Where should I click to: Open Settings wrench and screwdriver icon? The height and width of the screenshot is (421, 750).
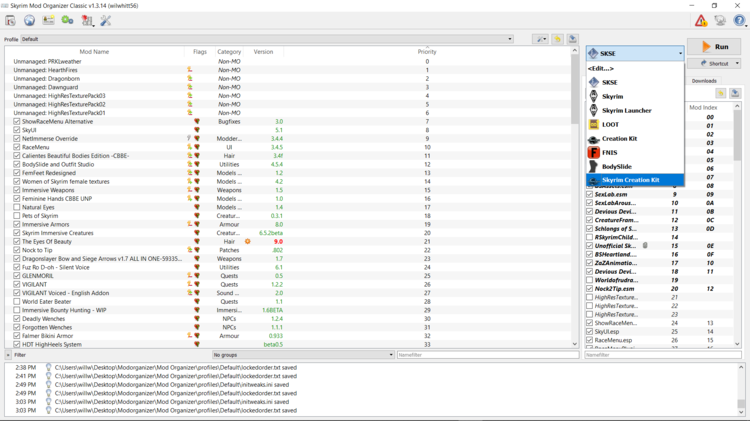point(106,21)
